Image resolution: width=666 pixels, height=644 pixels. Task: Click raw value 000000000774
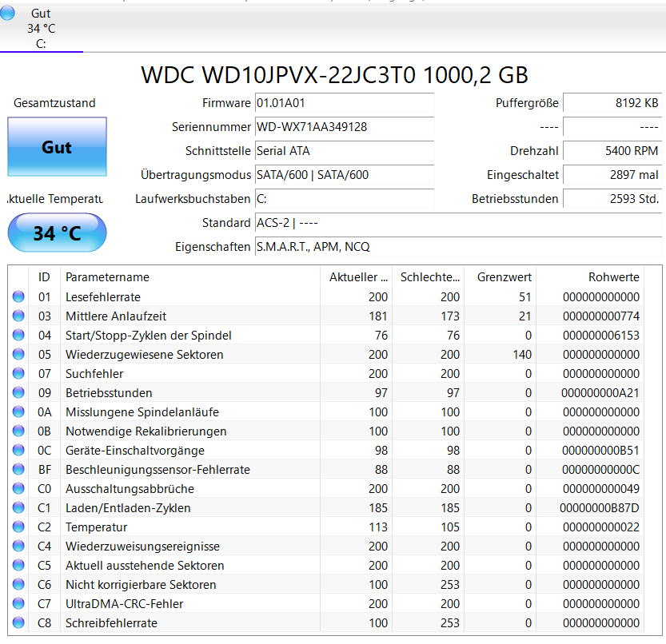coord(601,316)
